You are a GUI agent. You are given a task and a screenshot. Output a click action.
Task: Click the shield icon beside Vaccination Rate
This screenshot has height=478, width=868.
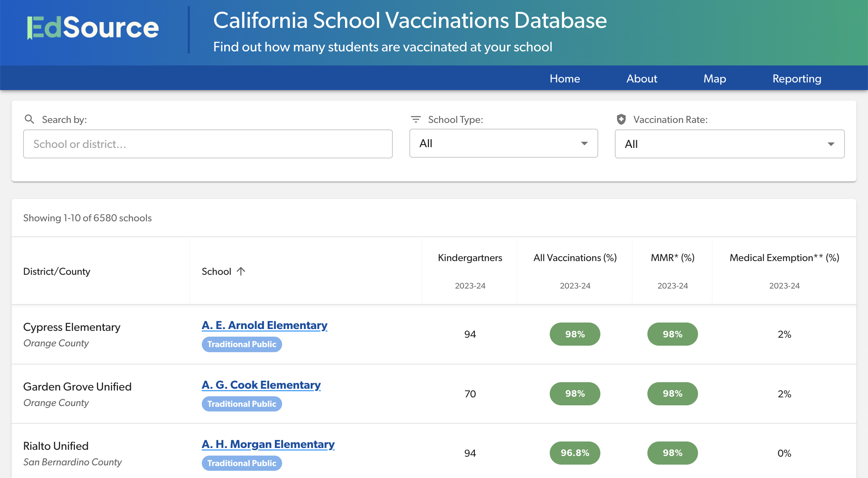tap(621, 119)
